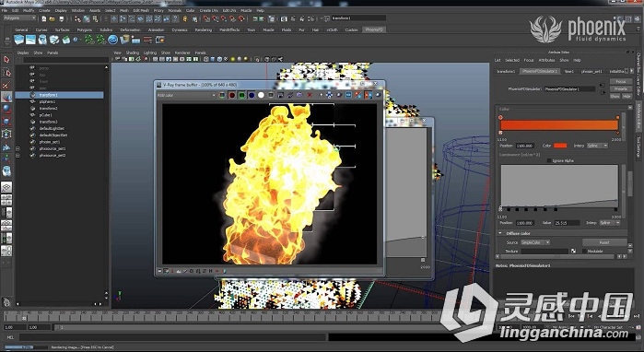Image resolution: width=644 pixels, height=352 pixels.
Task: Click the first green particles PhoenixFD shelf icon
Action: pos(89,40)
